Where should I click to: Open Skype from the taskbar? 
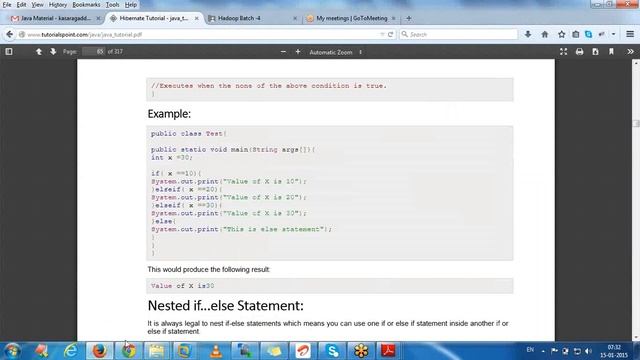[332, 351]
